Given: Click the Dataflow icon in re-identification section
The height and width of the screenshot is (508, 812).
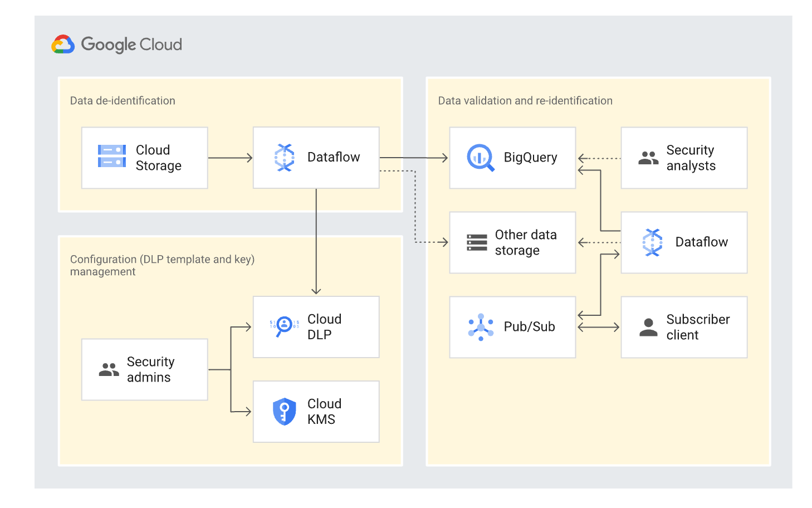Looking at the screenshot, I should 653,242.
